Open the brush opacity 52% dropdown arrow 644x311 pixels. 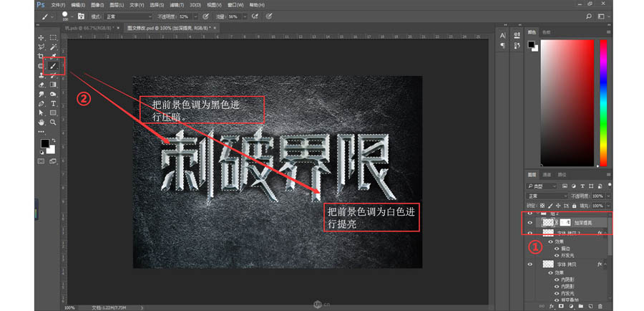click(196, 16)
